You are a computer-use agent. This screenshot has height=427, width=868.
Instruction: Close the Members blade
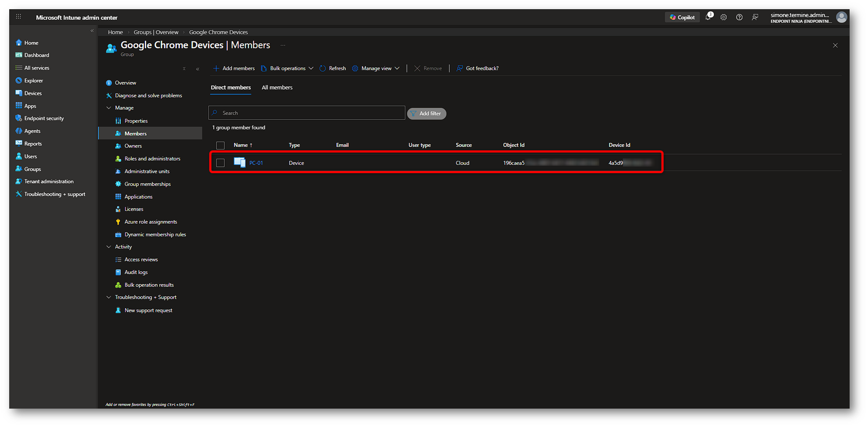tap(835, 46)
